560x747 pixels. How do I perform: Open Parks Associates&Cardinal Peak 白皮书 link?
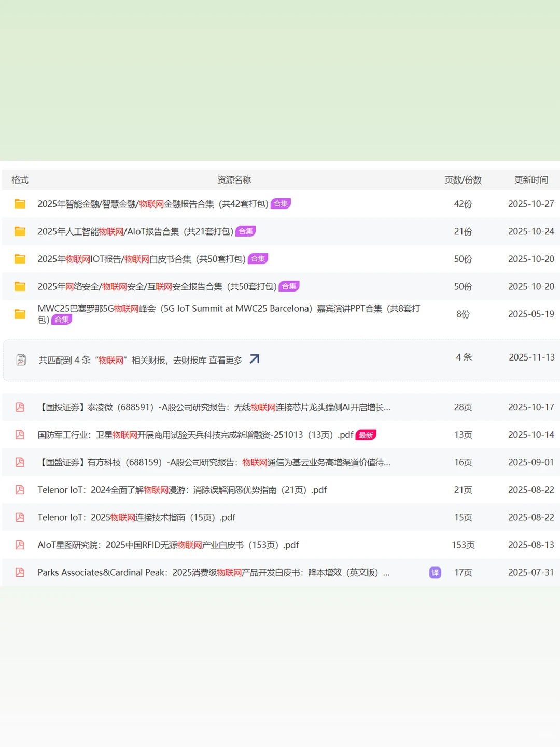click(x=214, y=572)
